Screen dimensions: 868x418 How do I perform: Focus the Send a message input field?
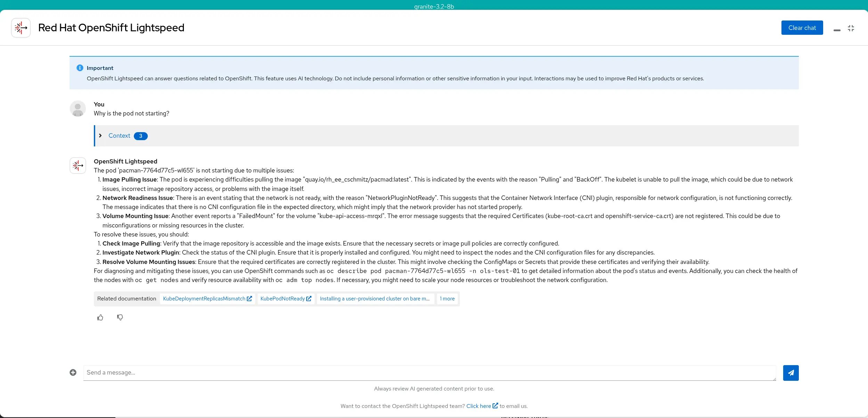430,373
